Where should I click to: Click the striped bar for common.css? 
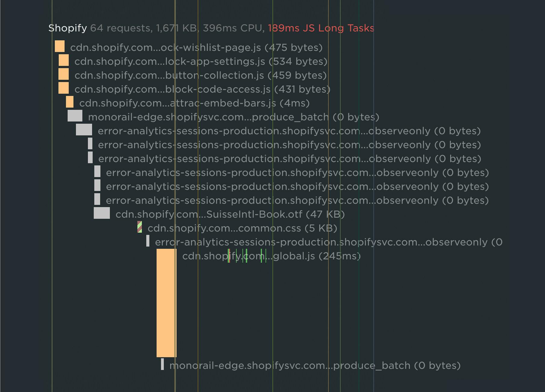[139, 227]
